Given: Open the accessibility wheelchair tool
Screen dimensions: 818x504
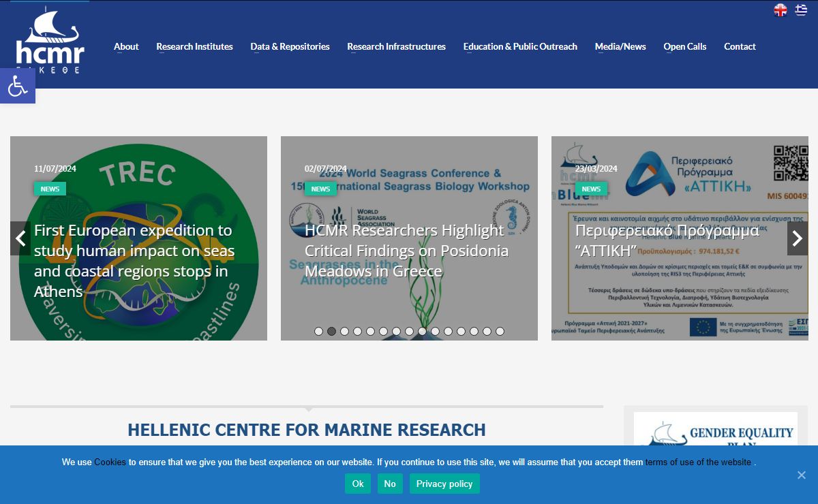Looking at the screenshot, I should point(17,86).
